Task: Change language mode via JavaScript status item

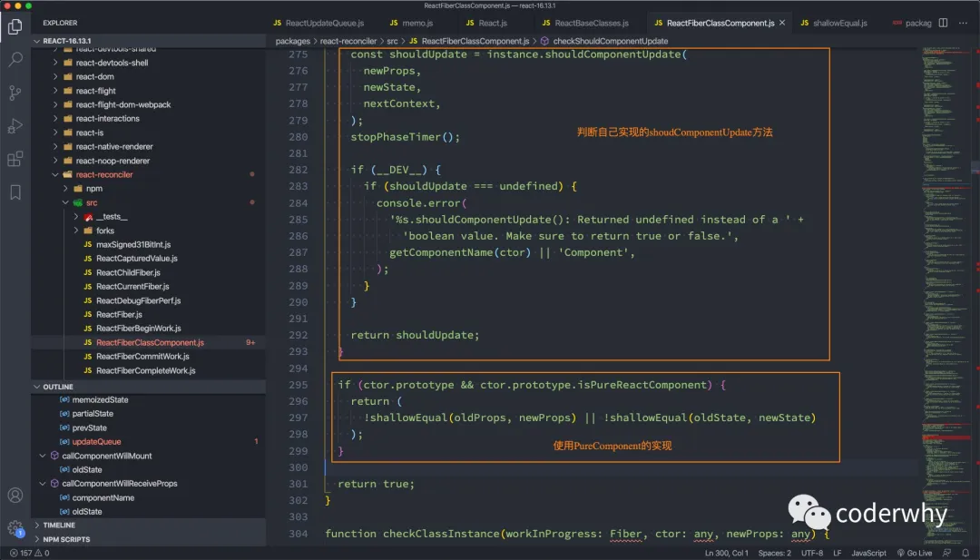Action: tap(868, 553)
